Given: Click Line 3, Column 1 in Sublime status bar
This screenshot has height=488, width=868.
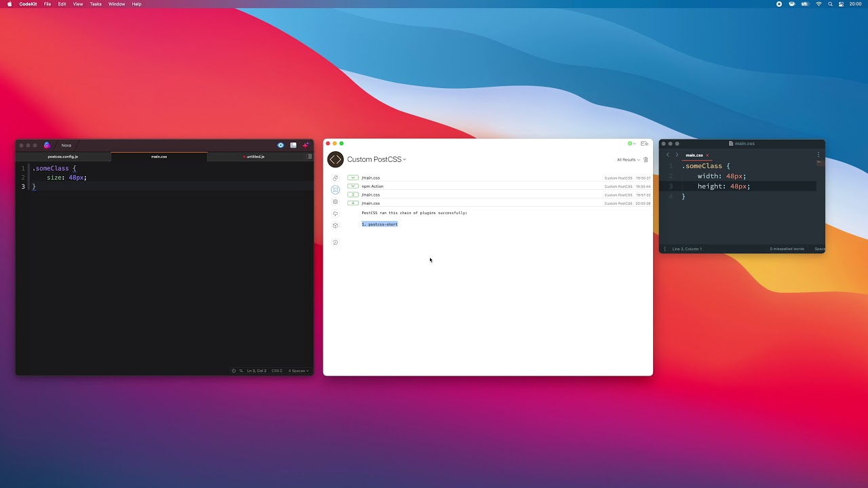Looking at the screenshot, I should click(687, 249).
